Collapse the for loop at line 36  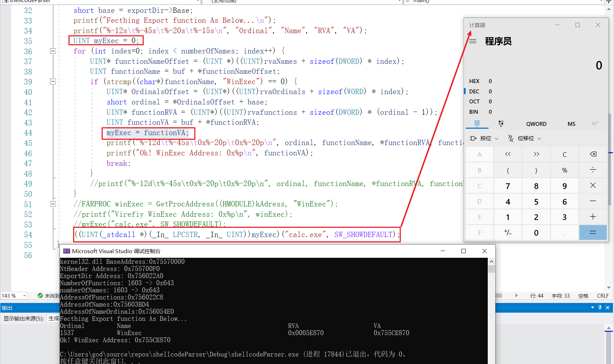pyautogui.click(x=53, y=51)
